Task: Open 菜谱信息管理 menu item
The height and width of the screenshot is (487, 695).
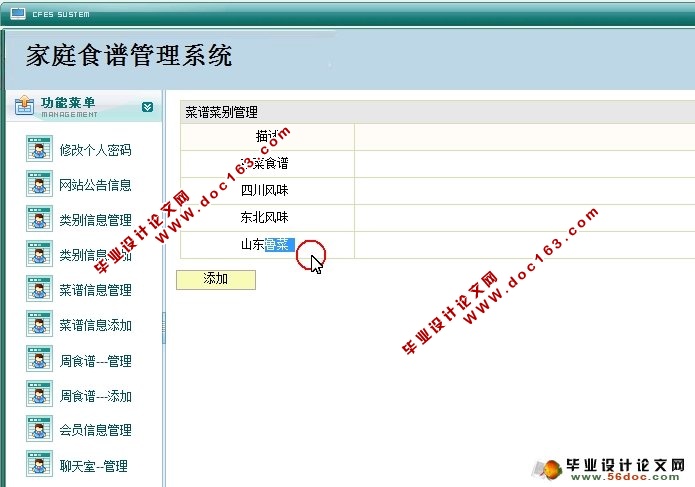Action: pyautogui.click(x=95, y=290)
